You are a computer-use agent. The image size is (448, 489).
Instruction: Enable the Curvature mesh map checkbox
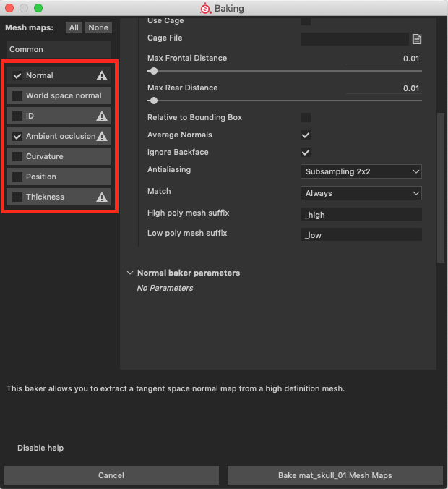[x=17, y=156]
